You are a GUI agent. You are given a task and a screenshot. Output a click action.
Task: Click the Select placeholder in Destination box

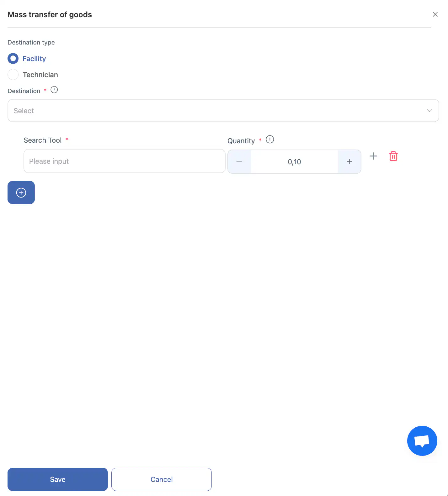(x=24, y=111)
